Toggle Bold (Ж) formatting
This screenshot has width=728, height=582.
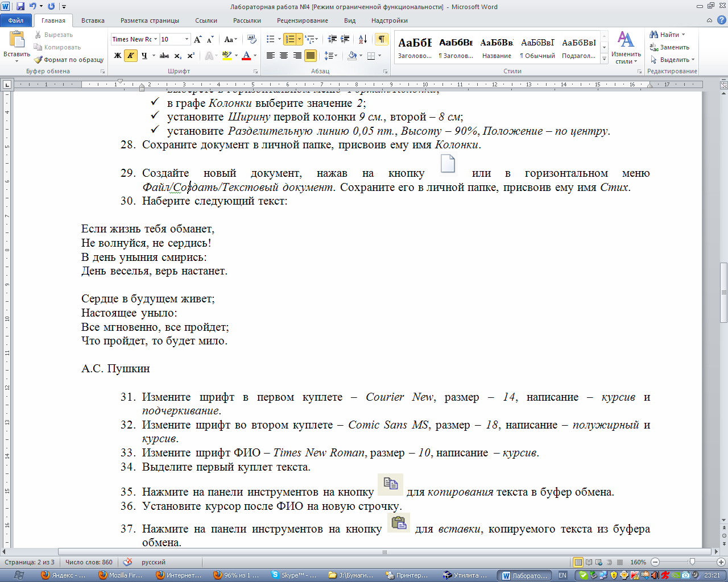pos(118,56)
